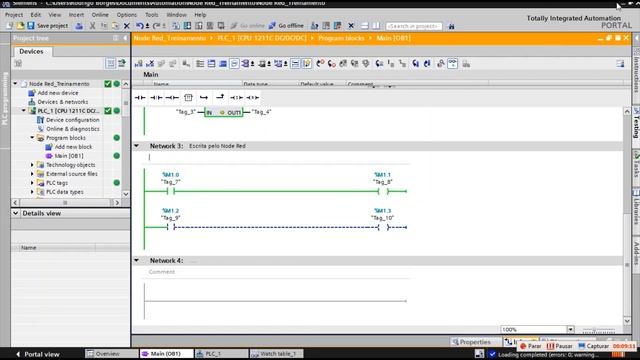
Task: Collapse Node Red_Treinamento project node
Action: click(16, 84)
